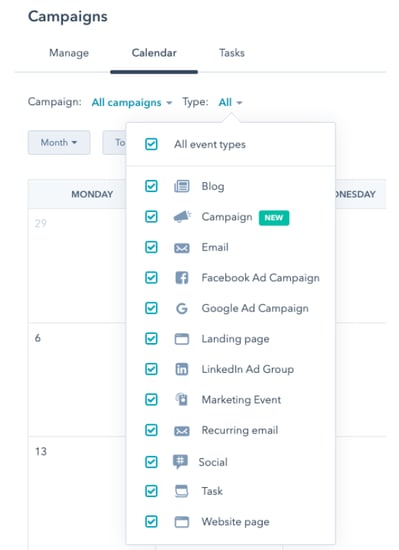Click the Campaign megaphone icon
399x550 pixels.
(x=182, y=217)
